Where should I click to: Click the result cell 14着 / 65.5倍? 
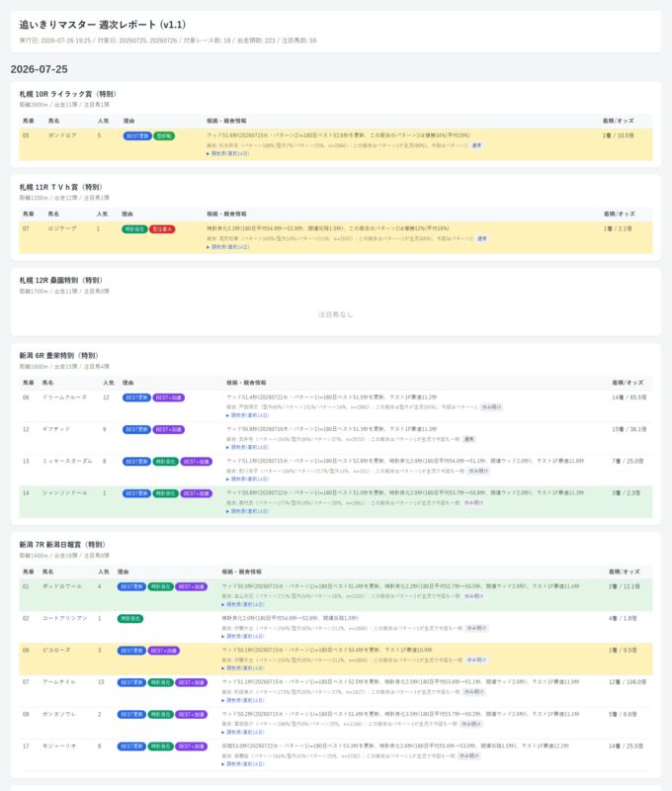point(630,397)
